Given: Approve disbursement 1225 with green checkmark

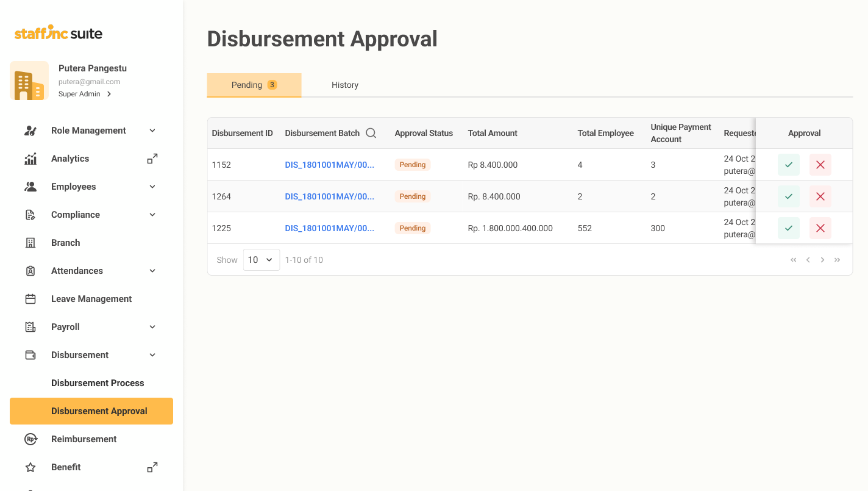Looking at the screenshot, I should pyautogui.click(x=788, y=228).
